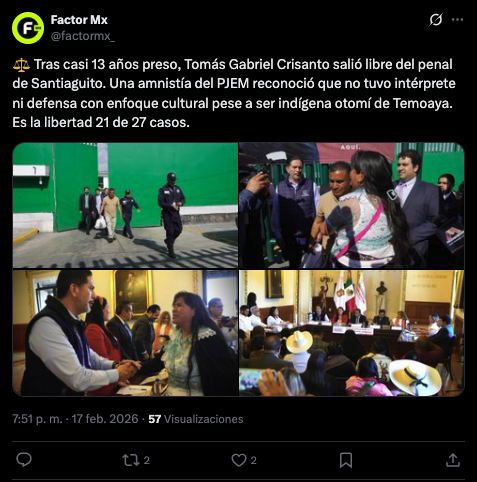477x482 pixels.
Task: Open photo of woman hugging released man
Action: point(352,206)
